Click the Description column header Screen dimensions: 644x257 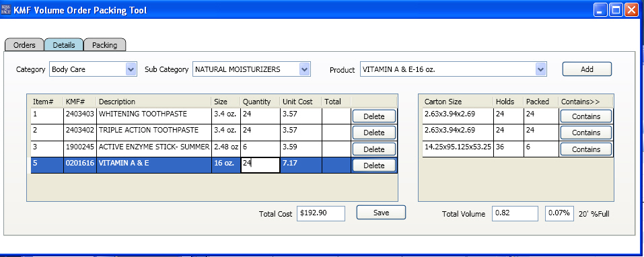point(154,102)
